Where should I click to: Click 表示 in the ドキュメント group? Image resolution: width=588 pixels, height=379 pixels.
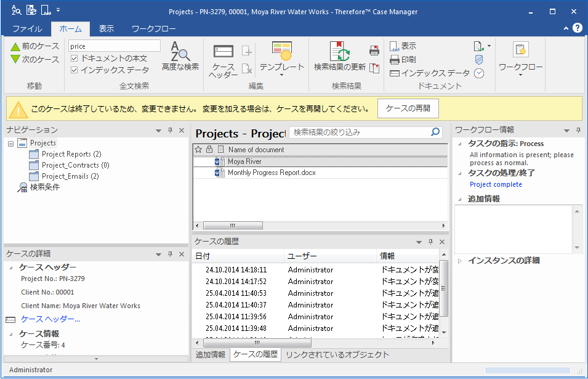(403, 46)
